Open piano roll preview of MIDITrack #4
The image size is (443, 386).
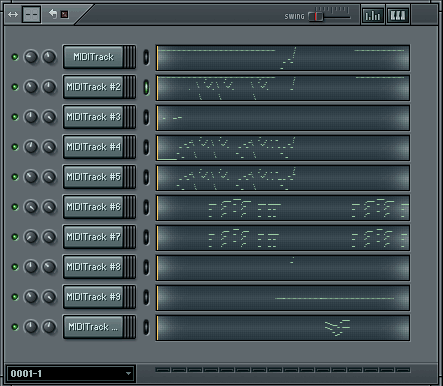pyautogui.click(x=283, y=148)
